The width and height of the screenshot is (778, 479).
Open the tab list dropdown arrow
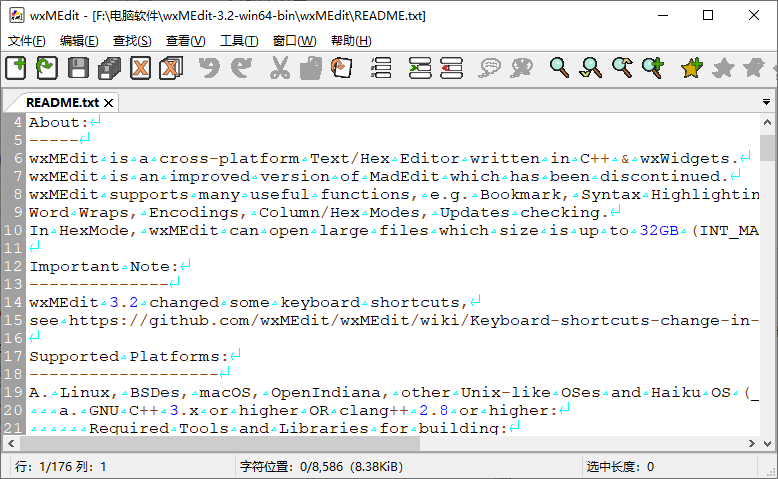767,102
